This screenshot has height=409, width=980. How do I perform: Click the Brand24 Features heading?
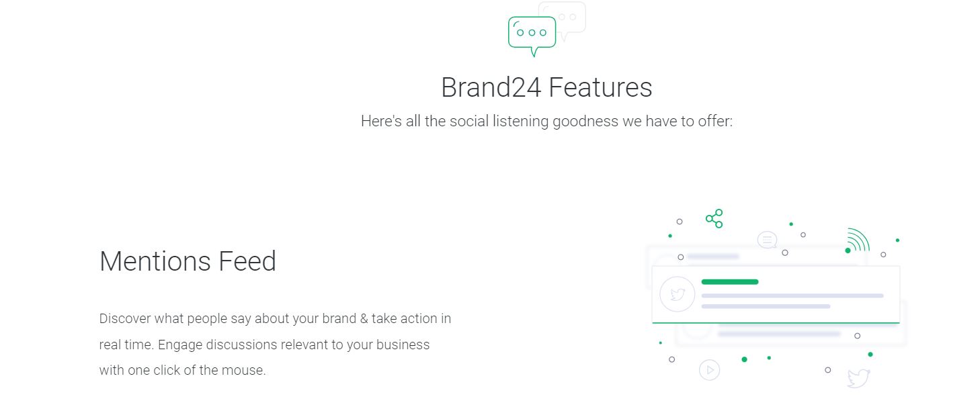pyautogui.click(x=546, y=87)
